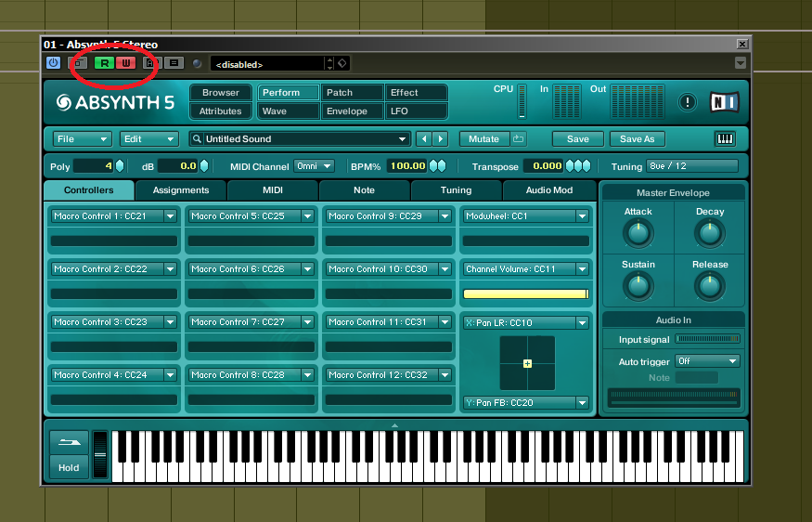
Task: Go to previous sound with left arrow
Action: [x=424, y=139]
